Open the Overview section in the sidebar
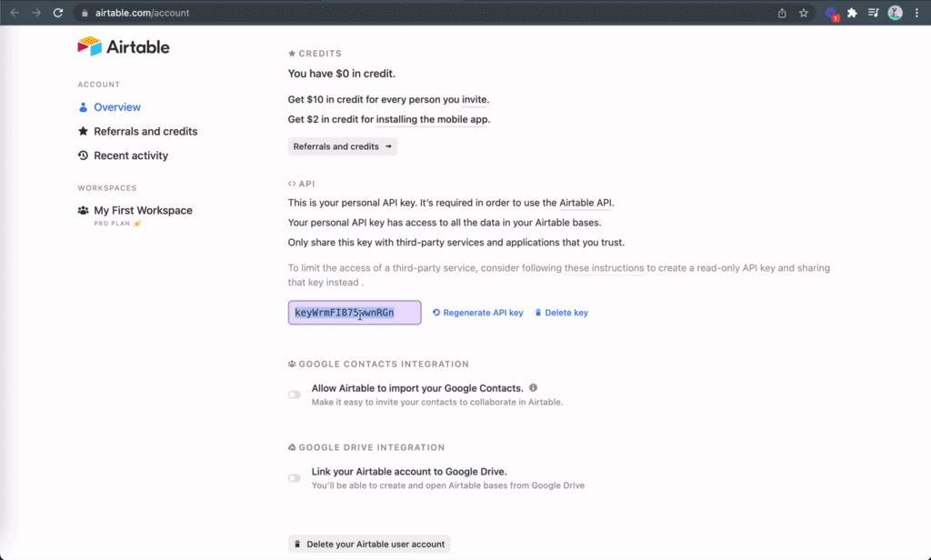The image size is (931, 560). click(x=116, y=107)
